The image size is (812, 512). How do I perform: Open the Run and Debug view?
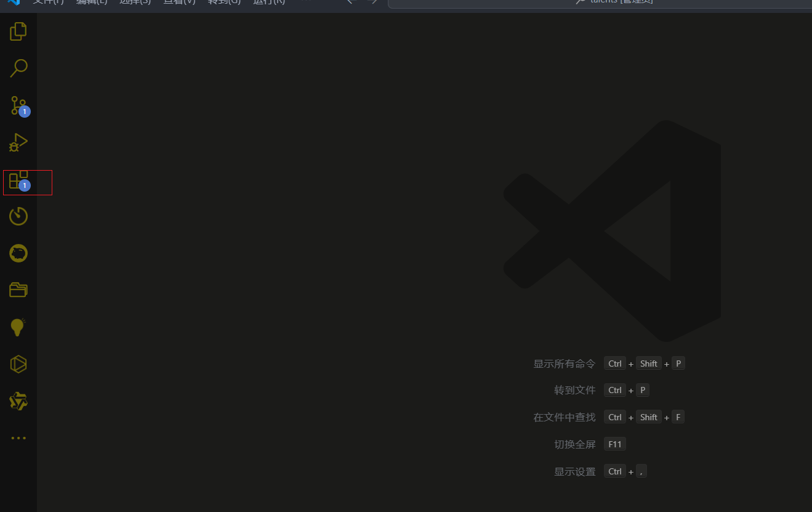coord(18,142)
